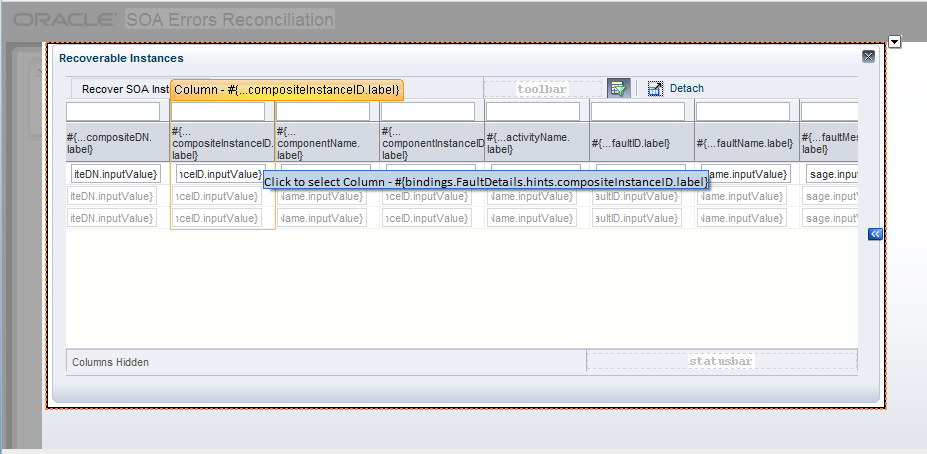This screenshot has width=927, height=454.
Task: Select the compositeDN.label column header
Action: [x=118, y=142]
